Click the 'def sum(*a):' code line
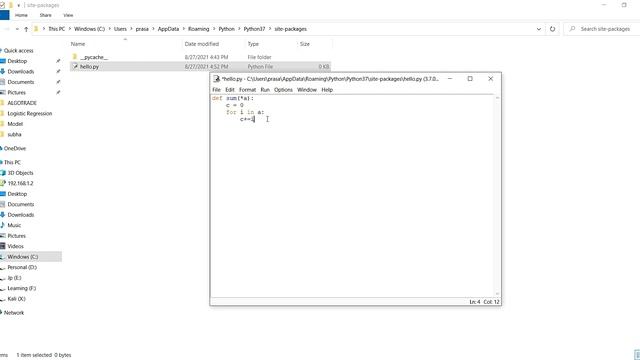This screenshot has height=360, width=640. point(233,98)
